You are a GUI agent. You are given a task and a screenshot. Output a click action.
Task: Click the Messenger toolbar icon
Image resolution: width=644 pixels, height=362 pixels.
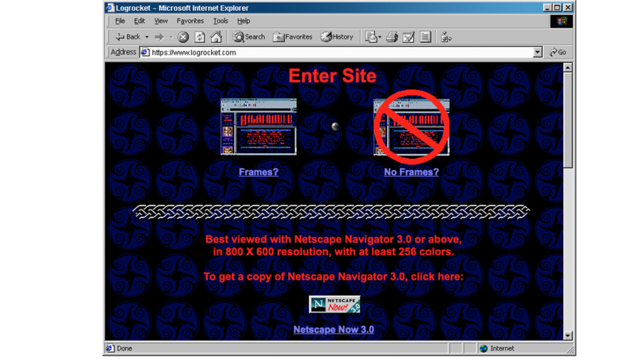[x=446, y=37]
